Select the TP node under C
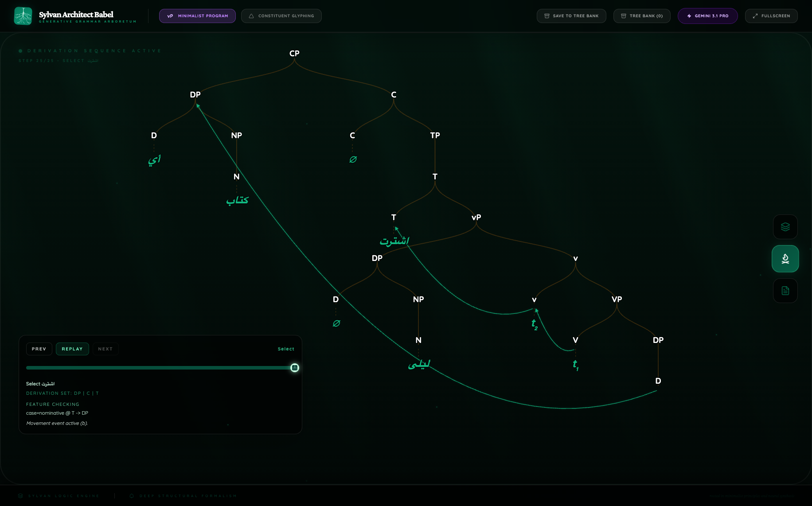Viewport: 812px width, 506px height. (435, 136)
